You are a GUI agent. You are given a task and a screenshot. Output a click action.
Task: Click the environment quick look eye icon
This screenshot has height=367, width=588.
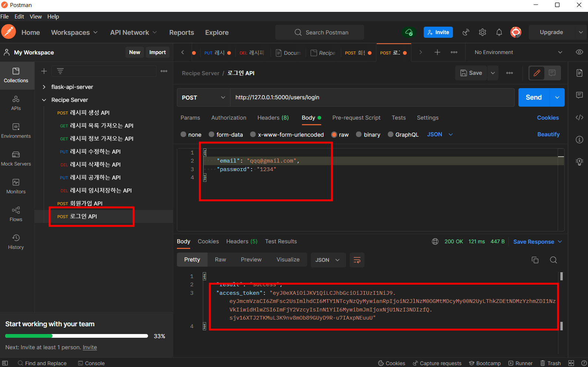click(579, 52)
